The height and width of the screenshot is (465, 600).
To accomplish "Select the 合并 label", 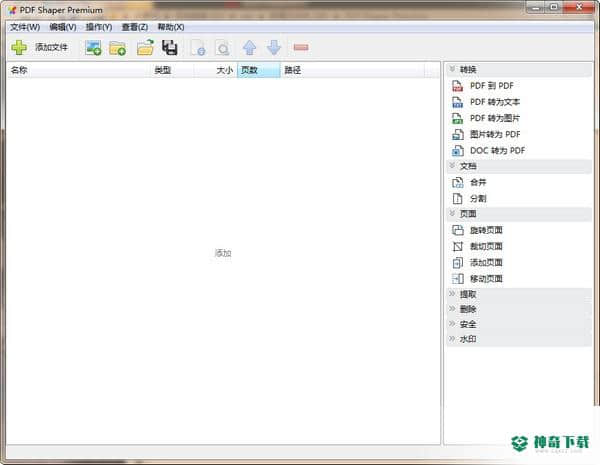I will pyautogui.click(x=478, y=183).
